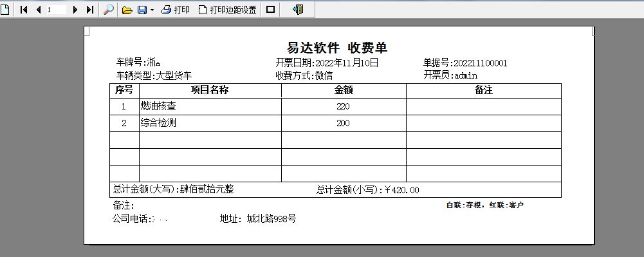644x257 pixels.
Task: Click the page number input field
Action: tap(56, 10)
